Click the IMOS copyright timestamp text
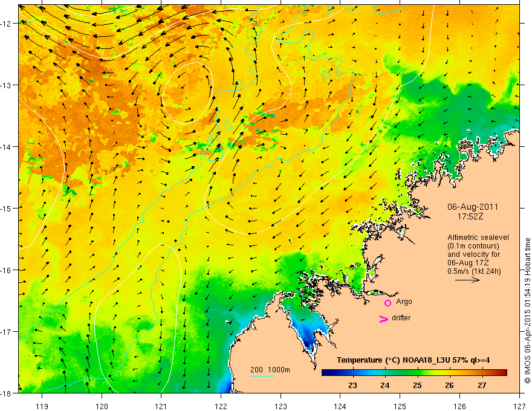This screenshot has height=411, width=532. tap(527, 311)
